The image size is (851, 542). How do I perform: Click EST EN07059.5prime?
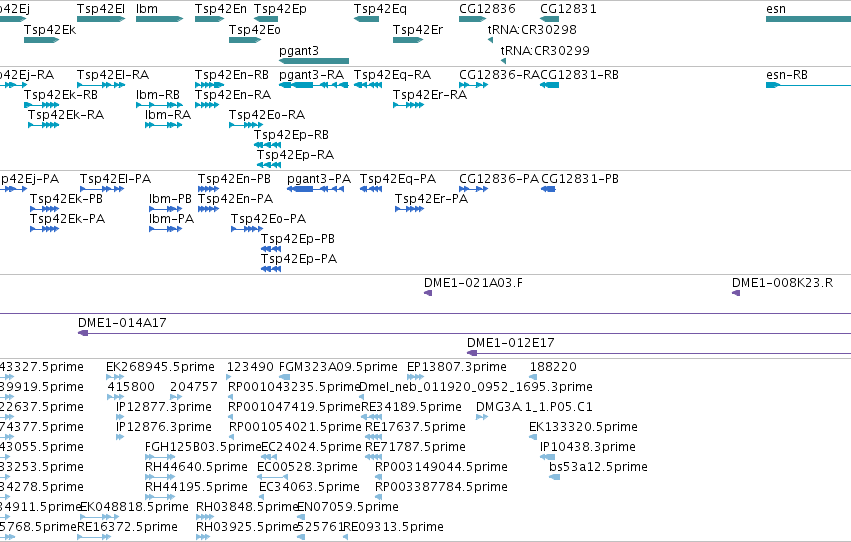pyautogui.click(x=302, y=517)
